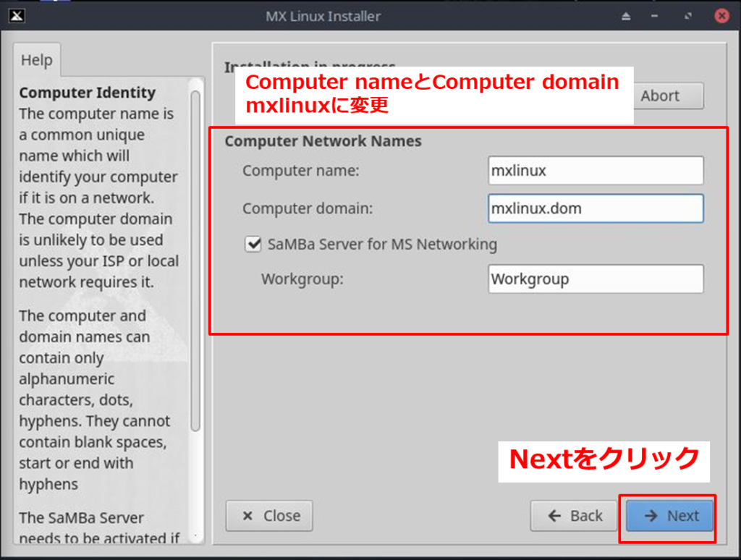The height and width of the screenshot is (560, 741).
Task: Abort the installation
Action: pos(667,96)
